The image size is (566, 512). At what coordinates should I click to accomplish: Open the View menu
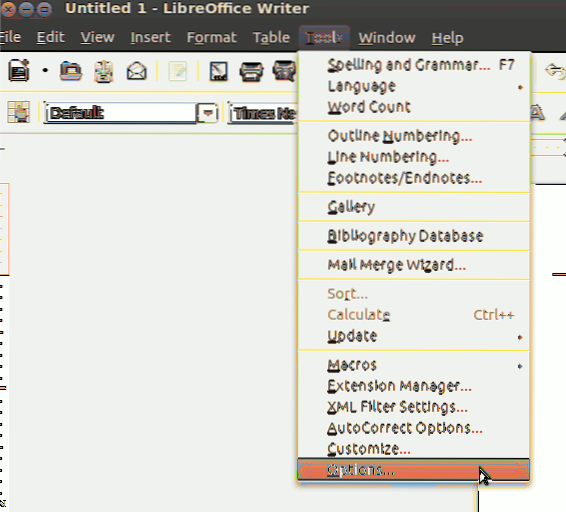click(x=97, y=37)
